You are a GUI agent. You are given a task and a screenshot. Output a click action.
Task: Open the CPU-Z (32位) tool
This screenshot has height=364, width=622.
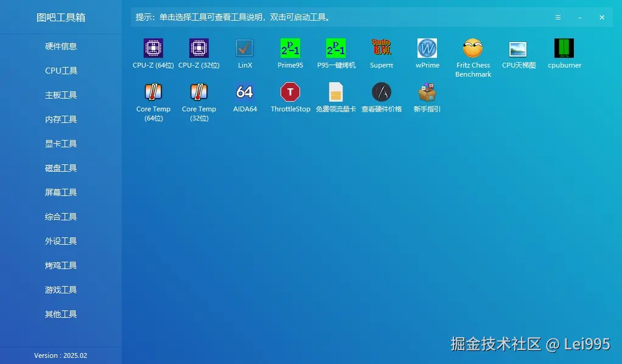pos(199,54)
